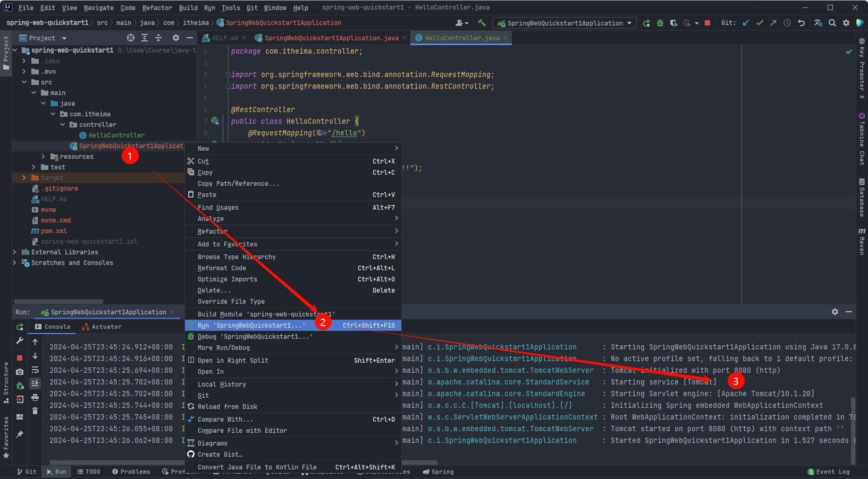
Task: Collapse the src folder
Action: coord(24,82)
